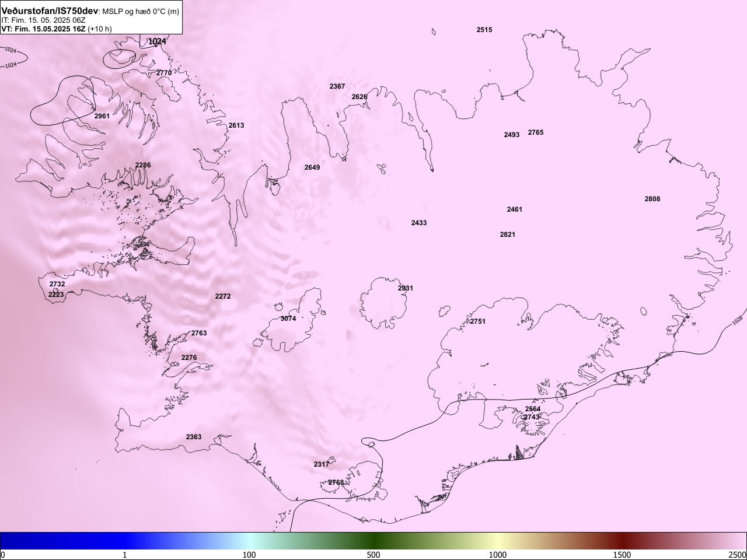Screen dimensions: 747x560
Task: Select the 2626 map value
Action: pyautogui.click(x=359, y=97)
